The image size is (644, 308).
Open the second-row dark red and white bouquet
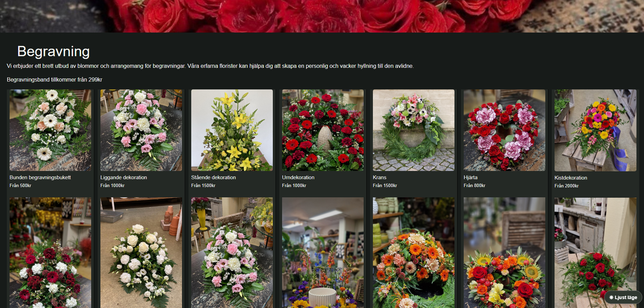50,252
